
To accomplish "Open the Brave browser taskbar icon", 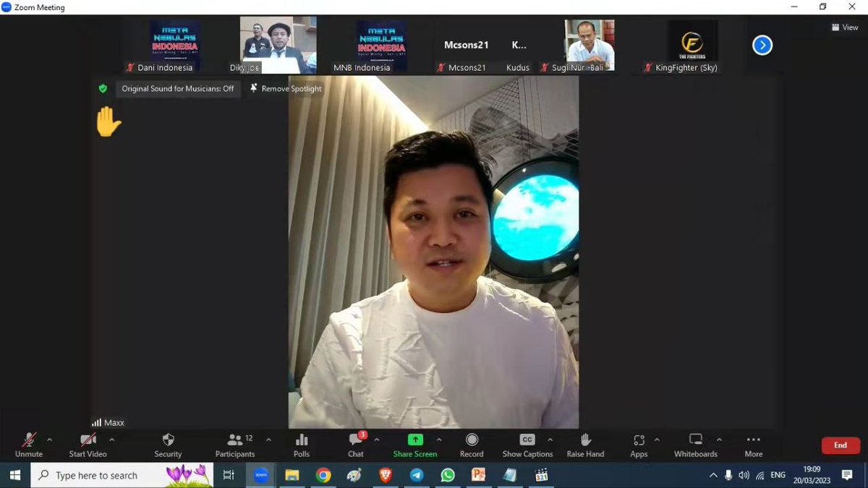I will pos(386,475).
